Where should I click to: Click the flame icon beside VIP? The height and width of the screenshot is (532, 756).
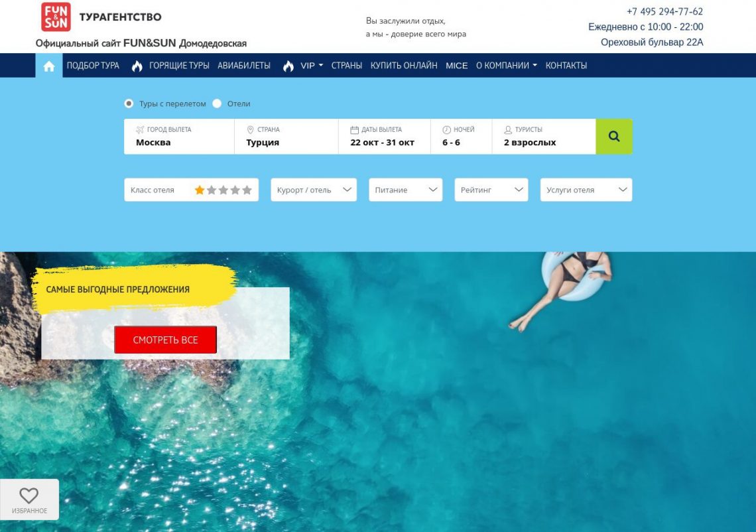288,66
